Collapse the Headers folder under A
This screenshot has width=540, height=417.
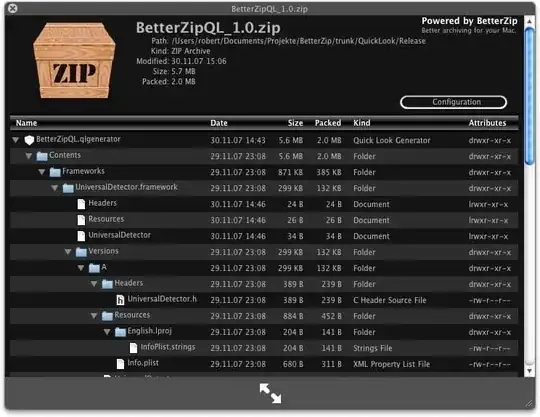click(x=94, y=284)
